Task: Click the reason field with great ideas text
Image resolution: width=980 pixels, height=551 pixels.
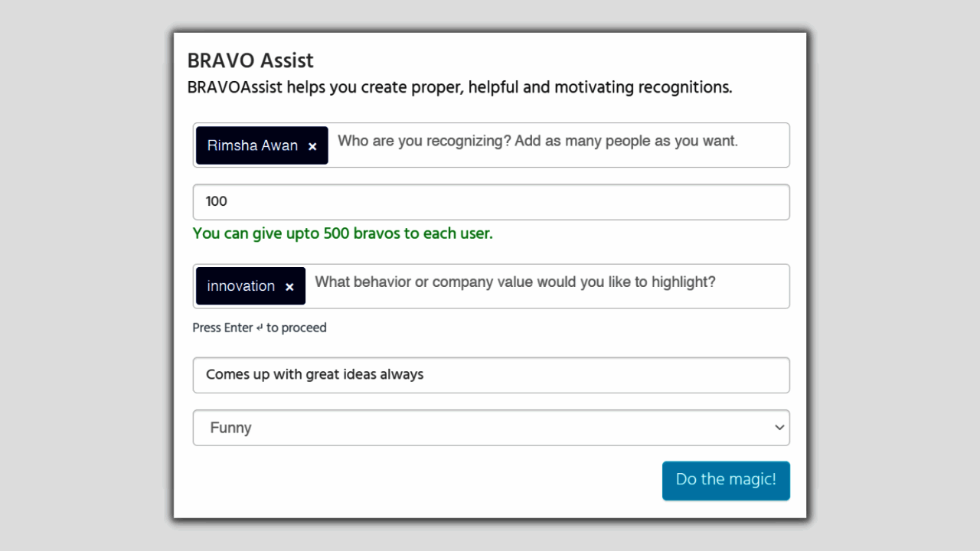Action: [491, 375]
